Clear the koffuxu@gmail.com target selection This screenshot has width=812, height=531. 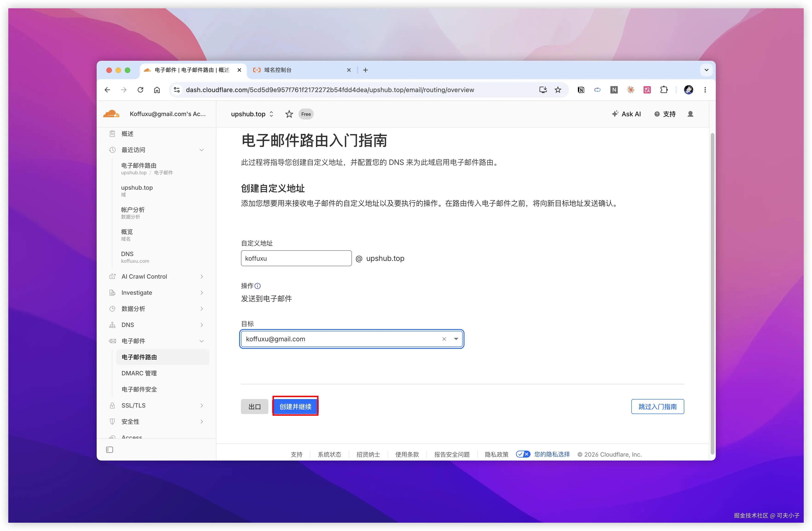[444, 339]
